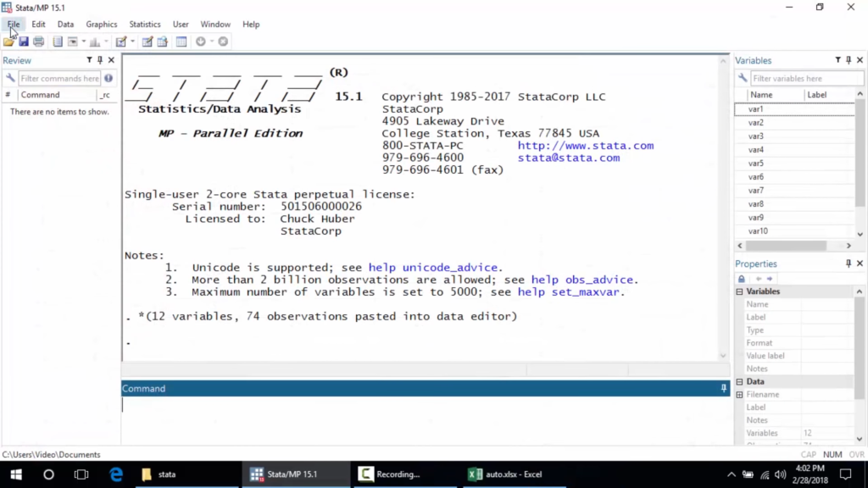Click into the Filter variables here box
The height and width of the screenshot is (488, 868).
[807, 79]
